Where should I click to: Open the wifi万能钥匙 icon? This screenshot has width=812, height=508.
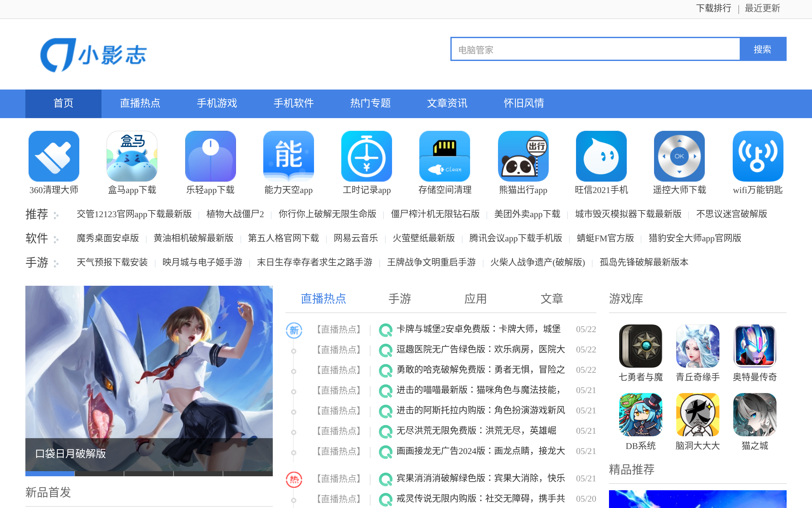click(758, 156)
